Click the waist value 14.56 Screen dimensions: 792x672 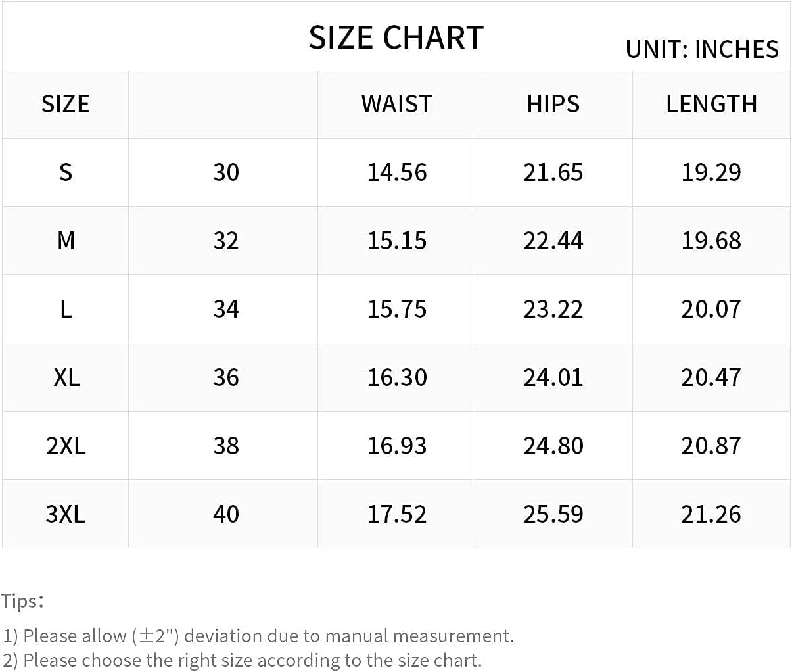click(x=397, y=172)
